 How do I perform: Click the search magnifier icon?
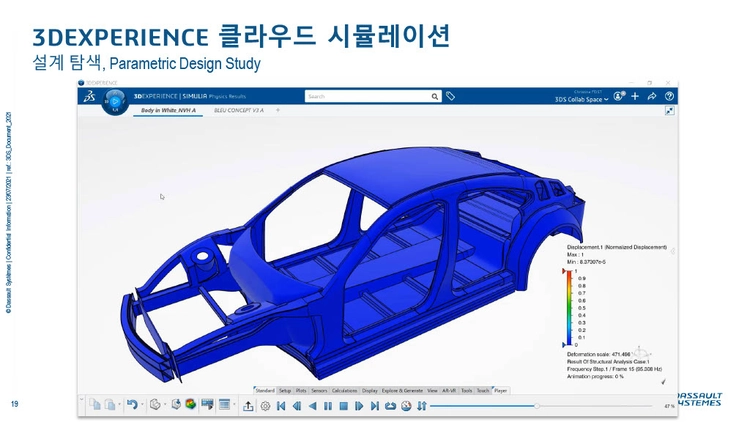click(x=434, y=97)
